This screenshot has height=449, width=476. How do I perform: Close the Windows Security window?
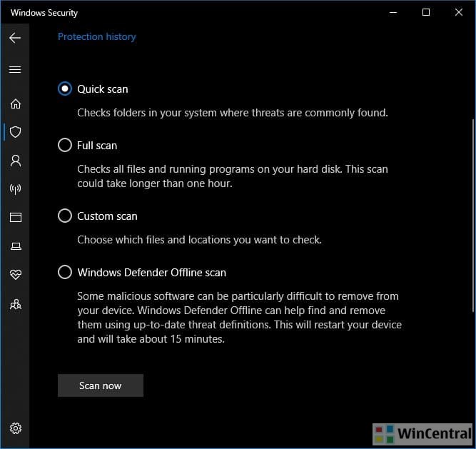coord(459,12)
